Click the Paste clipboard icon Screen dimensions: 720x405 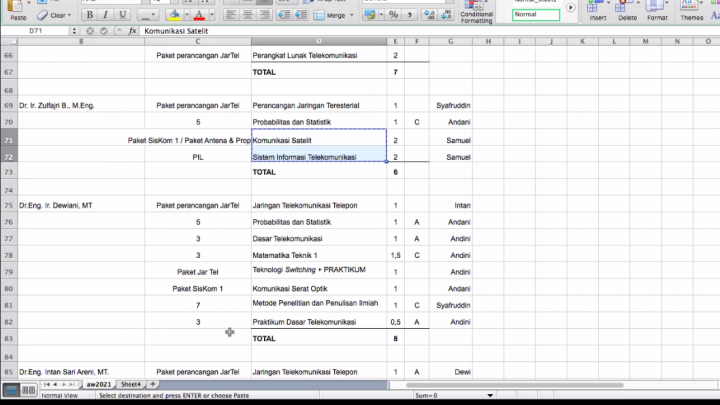coord(17,12)
